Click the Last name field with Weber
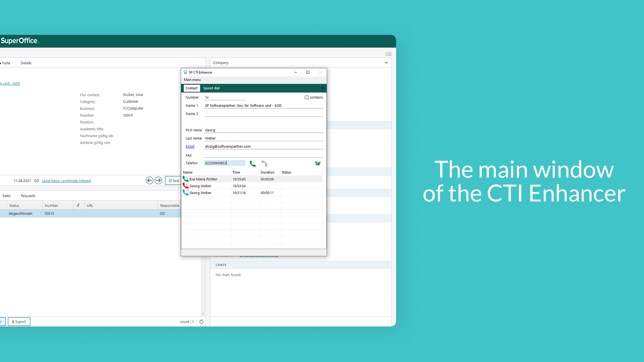Viewport: 644px width, 362px height. pos(264,138)
